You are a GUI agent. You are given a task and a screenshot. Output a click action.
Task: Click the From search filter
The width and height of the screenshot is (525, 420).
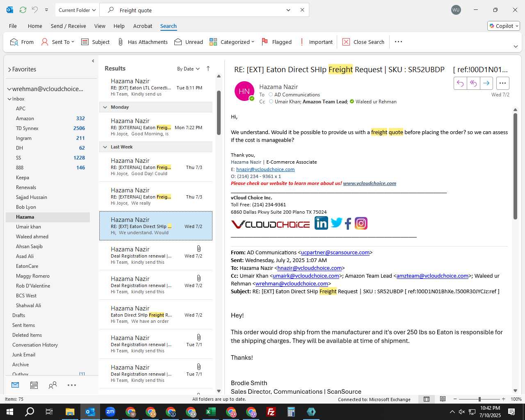pyautogui.click(x=22, y=42)
